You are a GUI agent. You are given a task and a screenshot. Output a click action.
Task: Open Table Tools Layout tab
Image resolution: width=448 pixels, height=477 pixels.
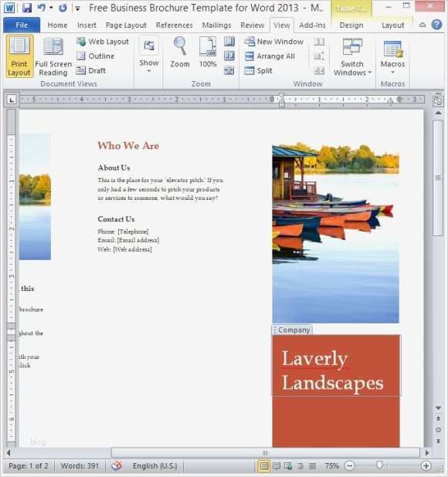[392, 25]
